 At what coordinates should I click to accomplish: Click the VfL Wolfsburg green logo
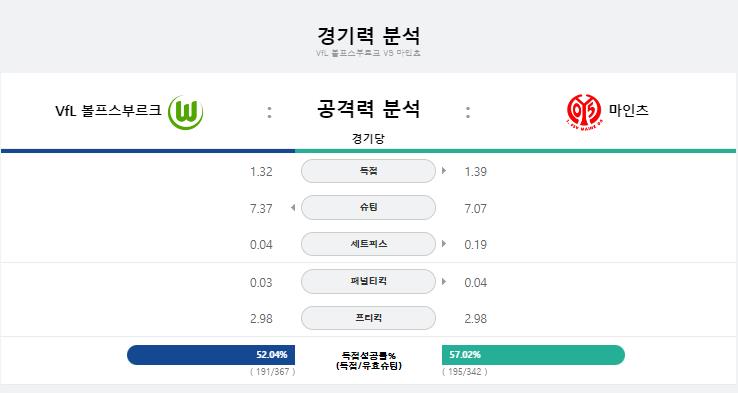pyautogui.click(x=185, y=112)
